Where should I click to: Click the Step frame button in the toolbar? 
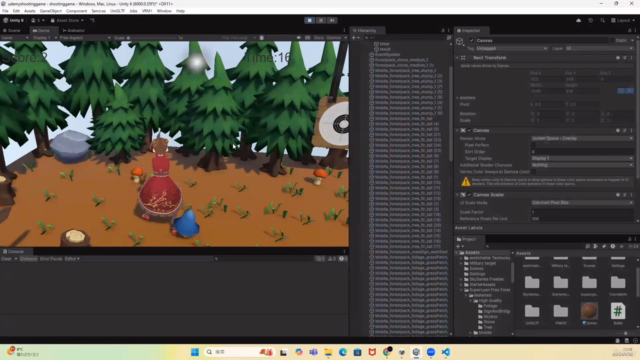click(x=332, y=20)
